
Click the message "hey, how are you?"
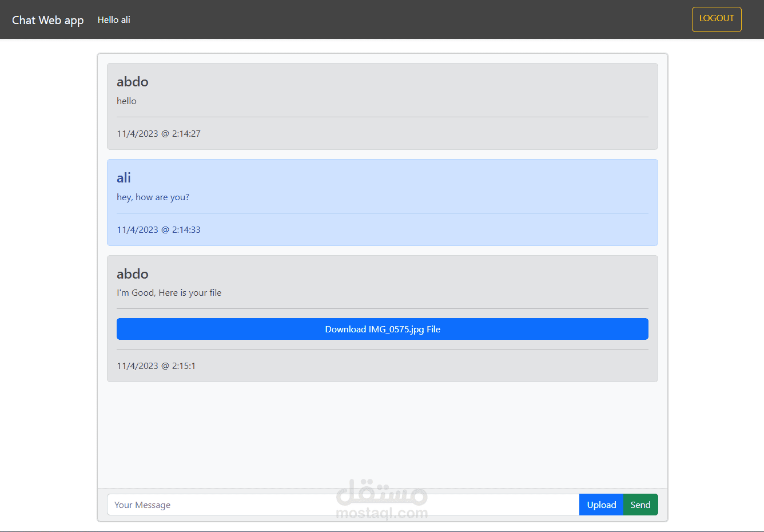[153, 197]
